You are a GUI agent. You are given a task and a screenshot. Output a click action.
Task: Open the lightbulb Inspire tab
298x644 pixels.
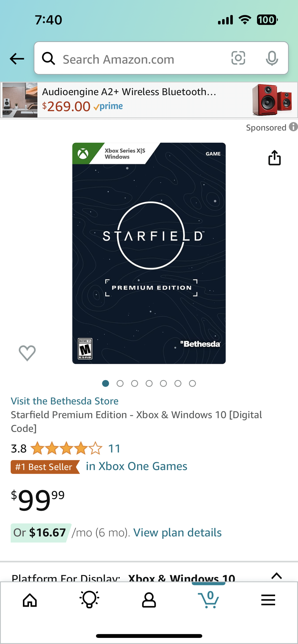89,600
